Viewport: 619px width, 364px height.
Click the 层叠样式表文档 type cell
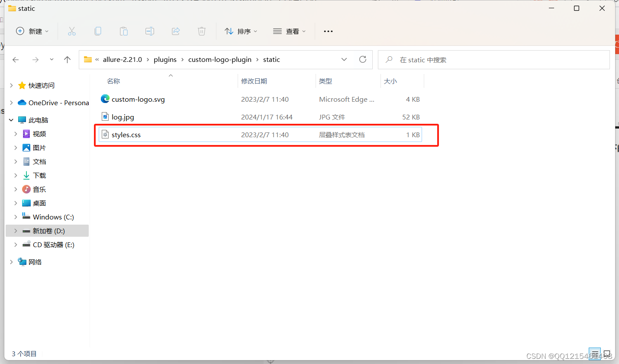[x=342, y=135]
